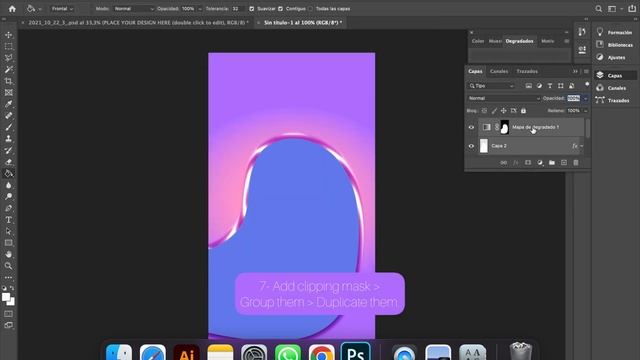
Task: Select the Move tool
Action: (9, 35)
